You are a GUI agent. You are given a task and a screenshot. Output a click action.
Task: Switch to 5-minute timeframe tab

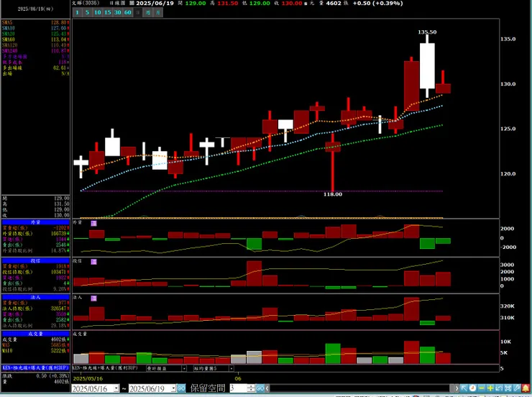[x=87, y=12]
